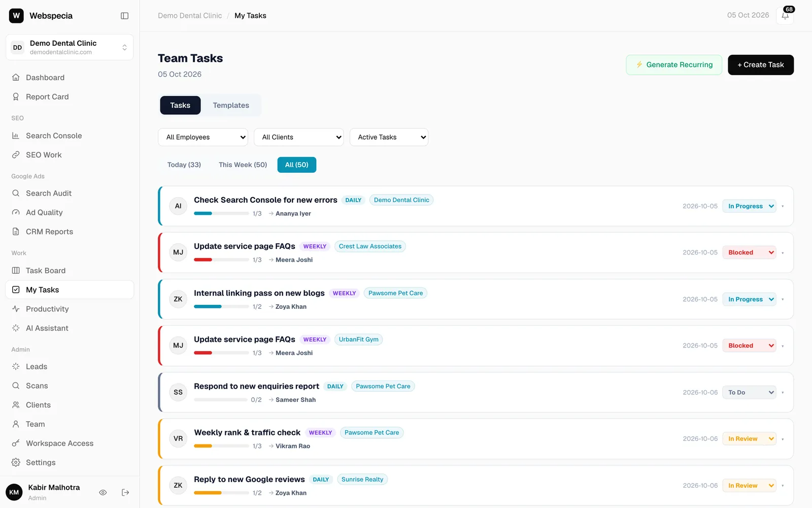Click progress bar of Weekly rank task
The height and width of the screenshot is (508, 812).
click(221, 446)
